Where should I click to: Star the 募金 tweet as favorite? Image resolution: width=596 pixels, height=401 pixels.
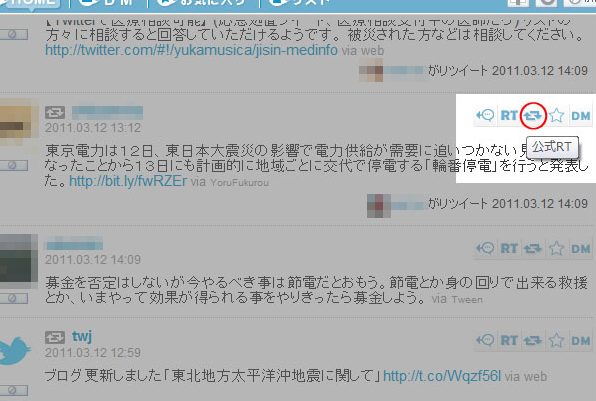point(556,249)
